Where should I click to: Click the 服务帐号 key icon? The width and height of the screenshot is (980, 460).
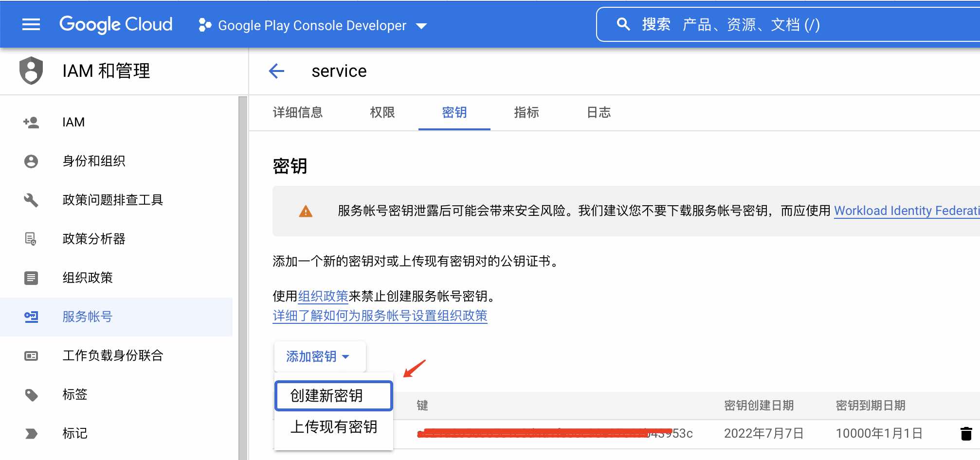tap(31, 317)
